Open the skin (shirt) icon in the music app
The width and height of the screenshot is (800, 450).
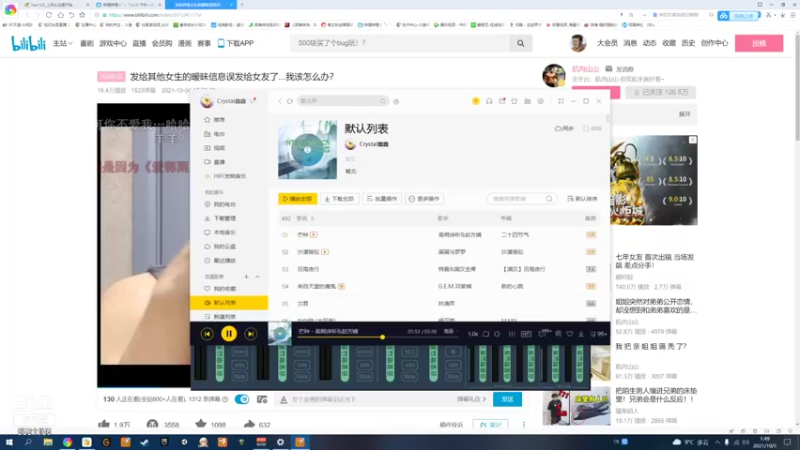(x=514, y=101)
